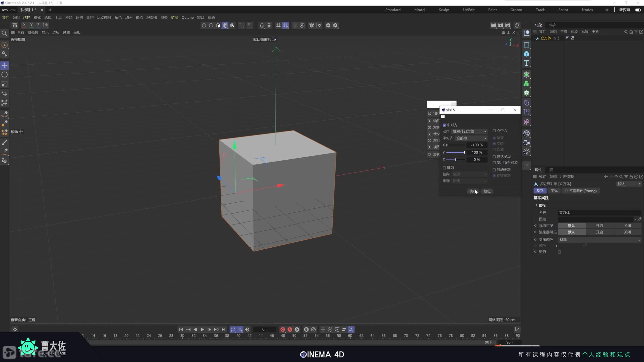This screenshot has width=644, height=362.
Task: Select the Rotate tool in left toolbar
Action: tap(5, 75)
